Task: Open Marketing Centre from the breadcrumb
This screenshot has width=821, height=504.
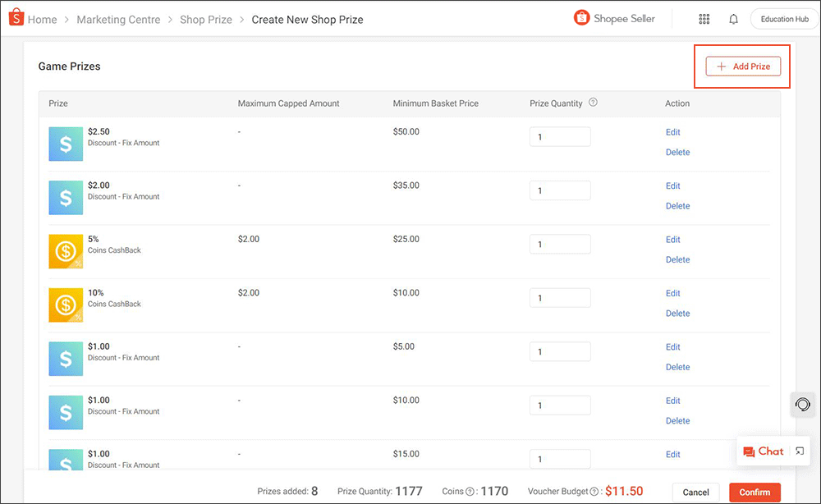Action: click(118, 19)
